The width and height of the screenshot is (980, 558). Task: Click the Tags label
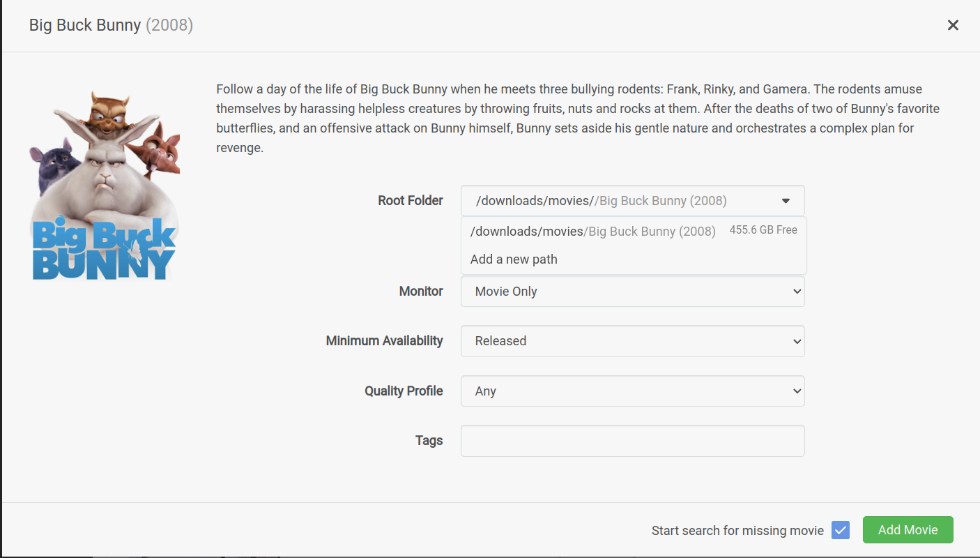click(429, 441)
